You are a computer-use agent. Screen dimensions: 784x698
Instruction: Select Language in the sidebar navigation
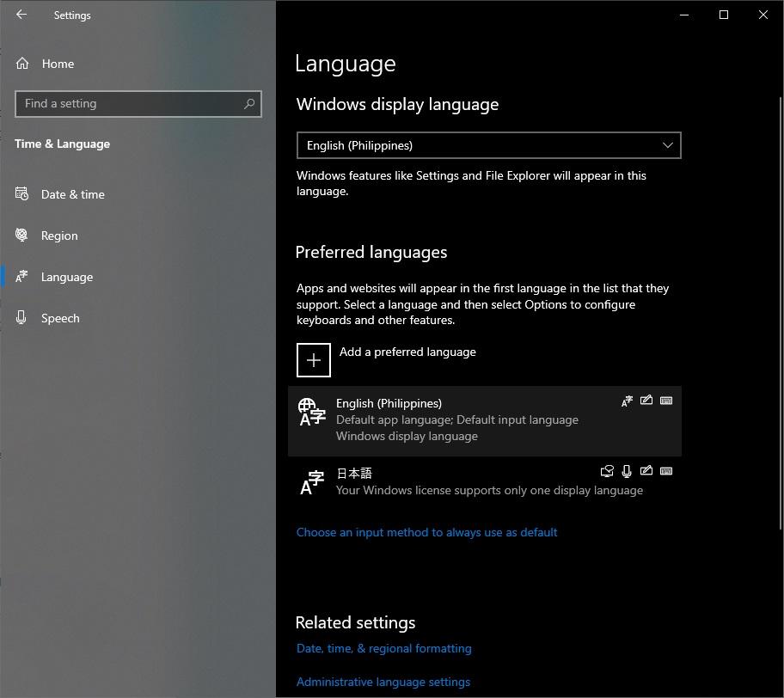point(66,277)
